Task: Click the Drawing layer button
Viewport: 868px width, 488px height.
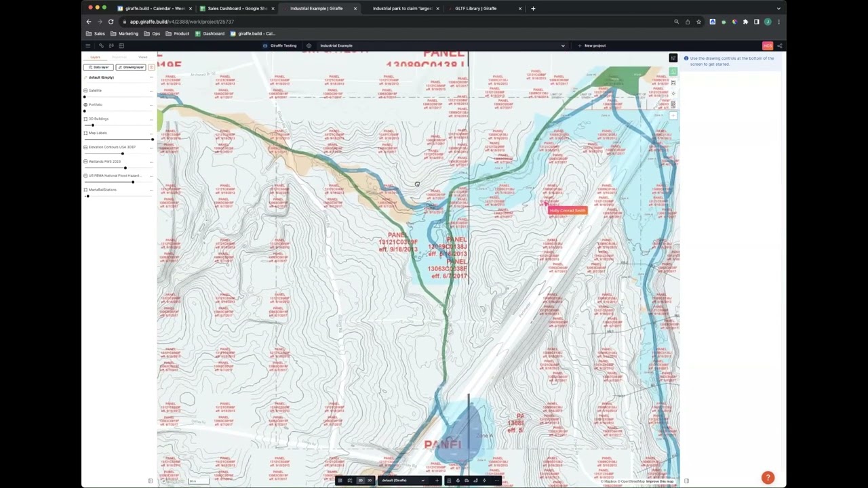Action: click(x=131, y=67)
